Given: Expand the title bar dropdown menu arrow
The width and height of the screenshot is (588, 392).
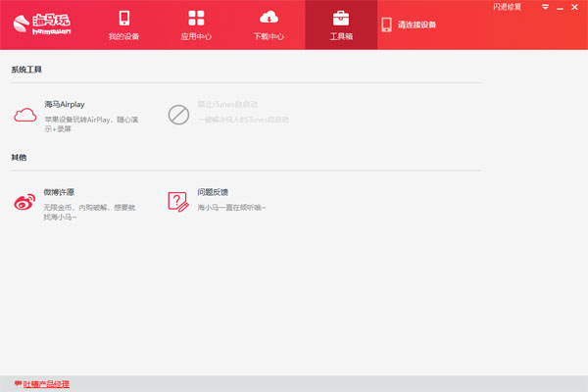Looking at the screenshot, I should [545, 7].
